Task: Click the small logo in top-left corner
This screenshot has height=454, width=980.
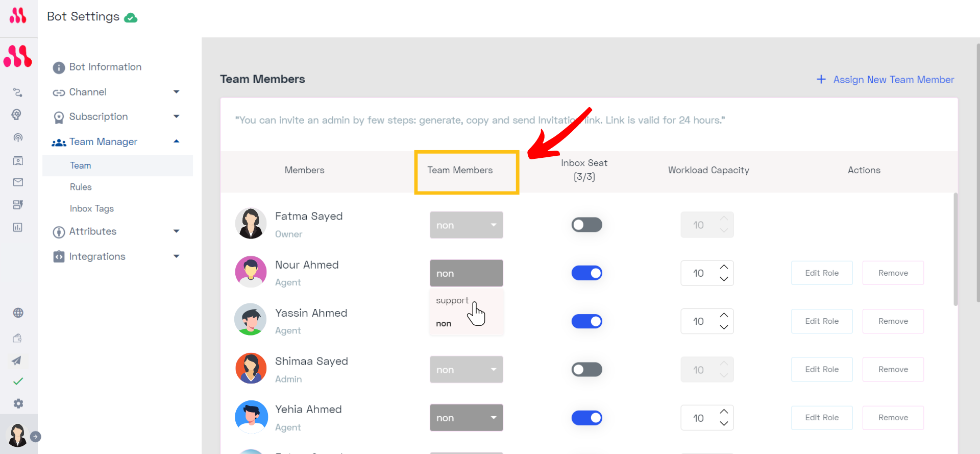Action: pyautogui.click(x=18, y=16)
